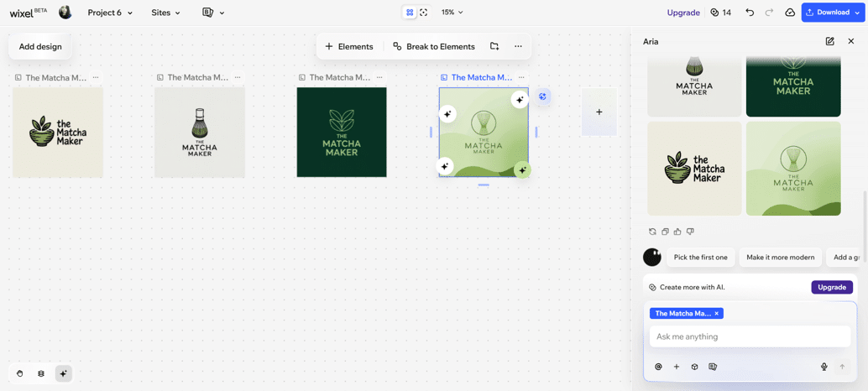
Task: Regenerate the Aria response
Action: (652, 232)
